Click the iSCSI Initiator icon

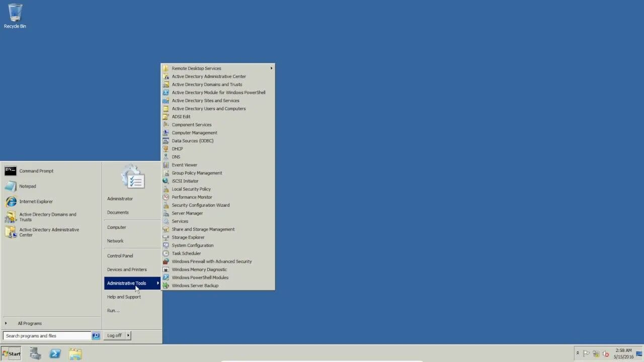(166, 181)
